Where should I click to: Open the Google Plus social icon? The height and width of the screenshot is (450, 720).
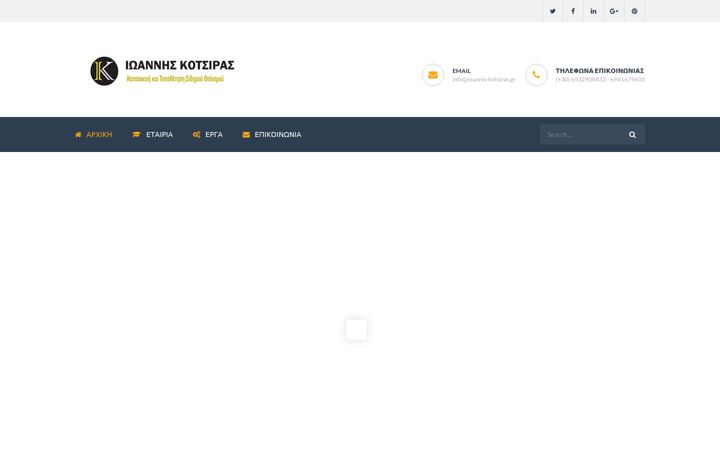click(614, 11)
